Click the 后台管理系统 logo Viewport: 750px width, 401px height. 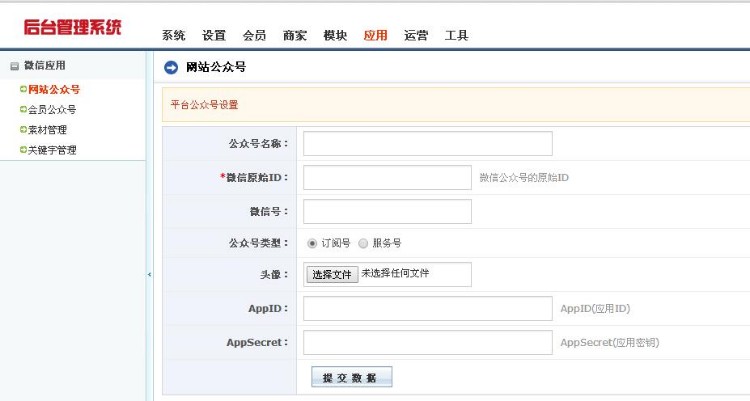pyautogui.click(x=72, y=27)
